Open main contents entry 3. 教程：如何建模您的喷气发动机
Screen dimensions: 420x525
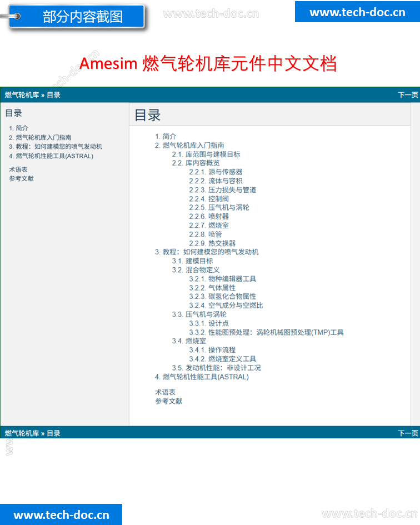tap(207, 252)
